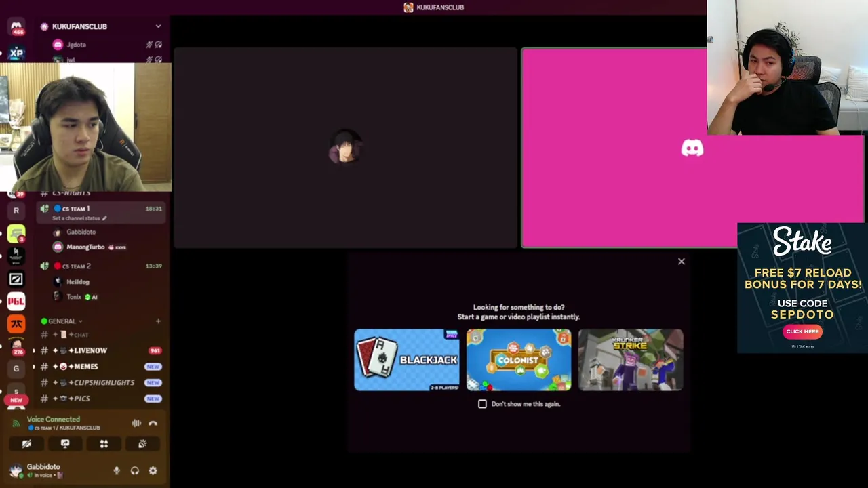Open noise suppression settings icon

[136, 423]
